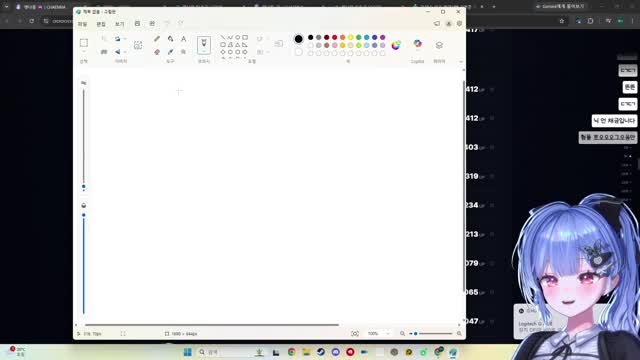This screenshot has width=640, height=360.
Task: Open the 편집 (Edit) menu
Action: coord(101,24)
